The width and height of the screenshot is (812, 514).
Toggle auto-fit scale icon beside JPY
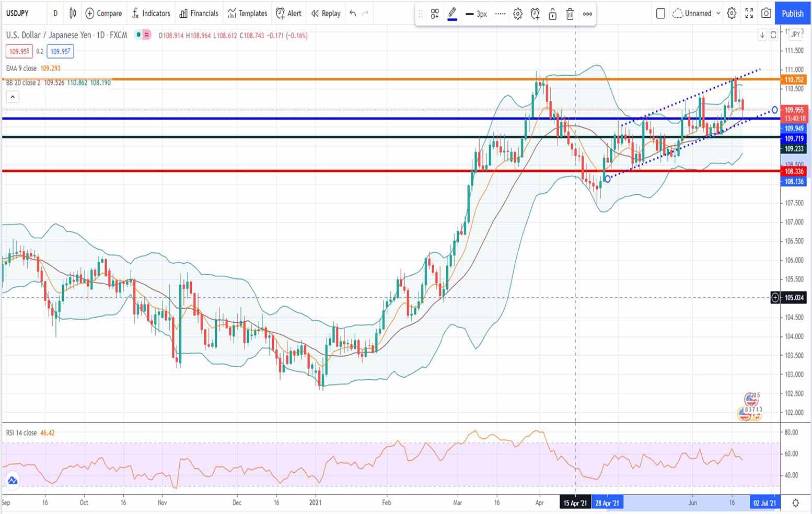(x=773, y=35)
